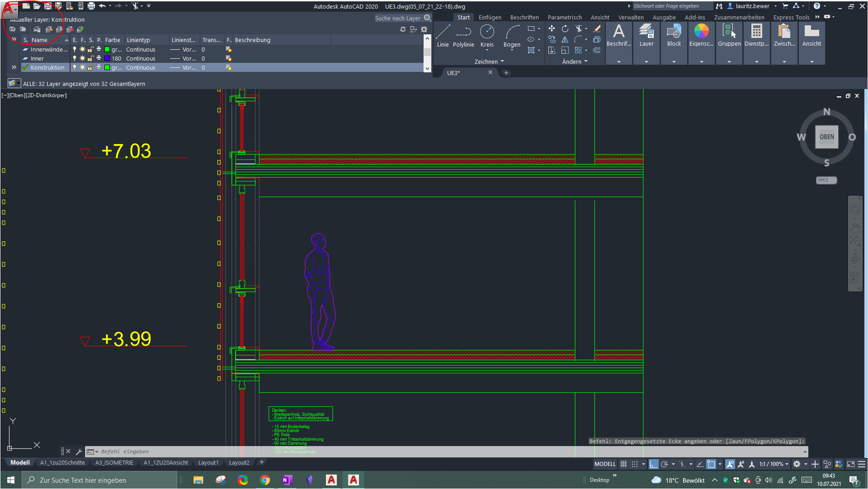
Task: Open the annotation scale 1:1/100% dropdown
Action: pyautogui.click(x=787, y=464)
